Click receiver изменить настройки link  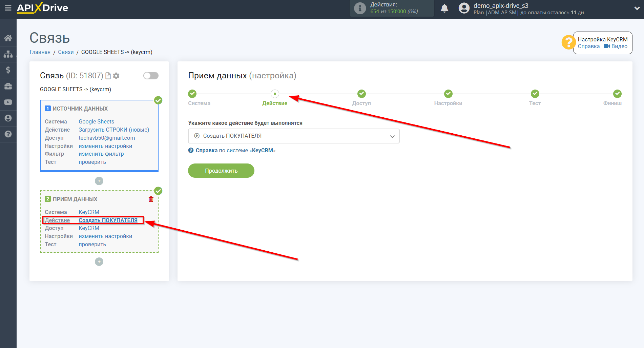coord(105,236)
